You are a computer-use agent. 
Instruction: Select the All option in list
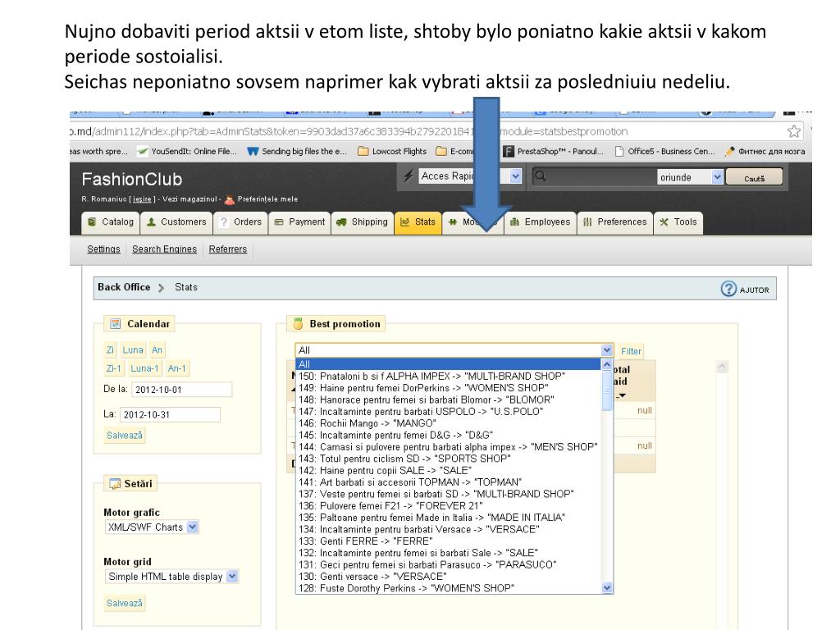pyautogui.click(x=449, y=364)
